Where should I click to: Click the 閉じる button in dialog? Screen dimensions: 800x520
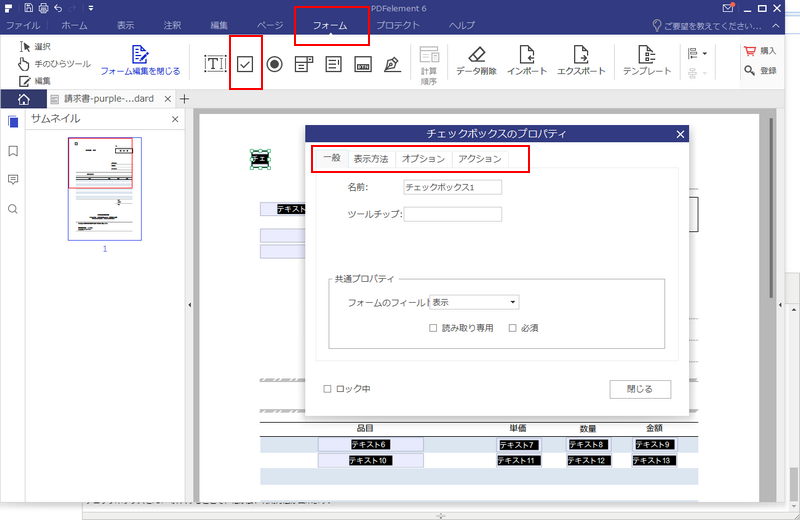point(640,389)
